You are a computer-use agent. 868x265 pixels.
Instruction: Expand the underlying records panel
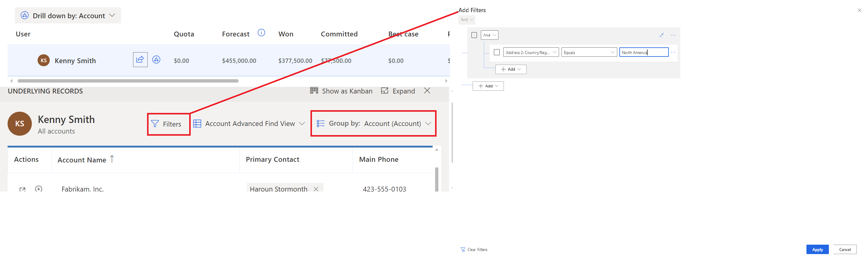click(x=398, y=91)
